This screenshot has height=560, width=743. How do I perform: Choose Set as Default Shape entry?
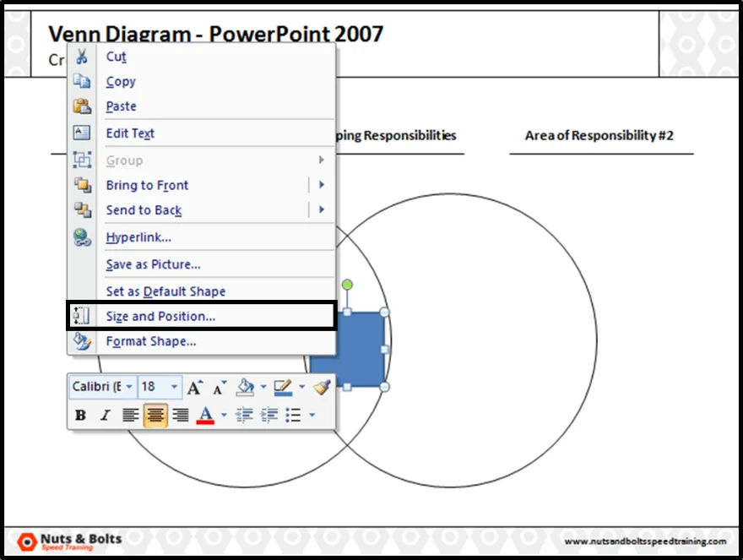(202, 291)
